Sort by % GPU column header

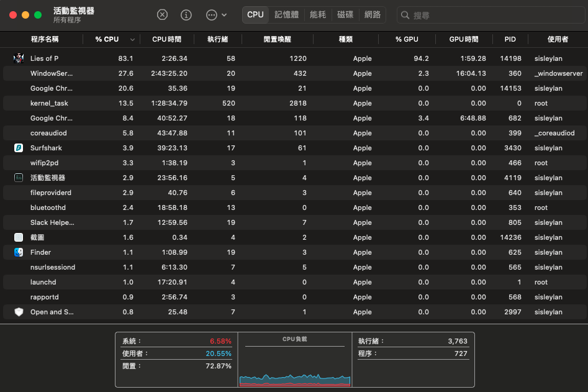pos(407,39)
